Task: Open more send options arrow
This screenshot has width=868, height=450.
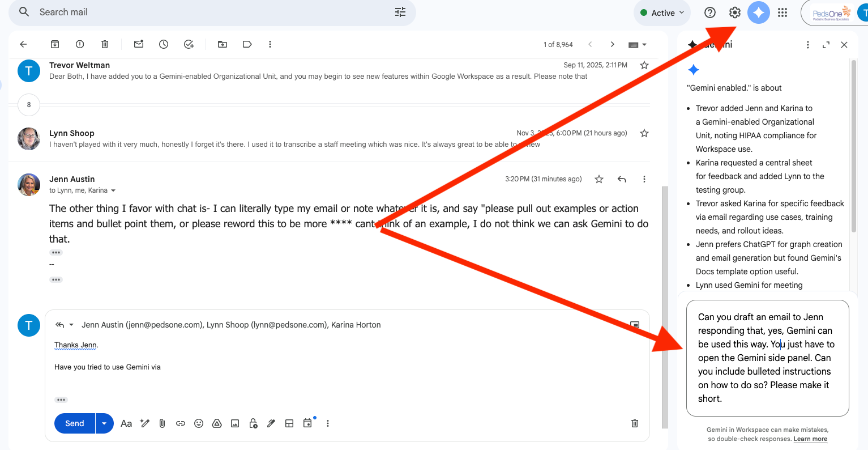Action: pos(104,423)
